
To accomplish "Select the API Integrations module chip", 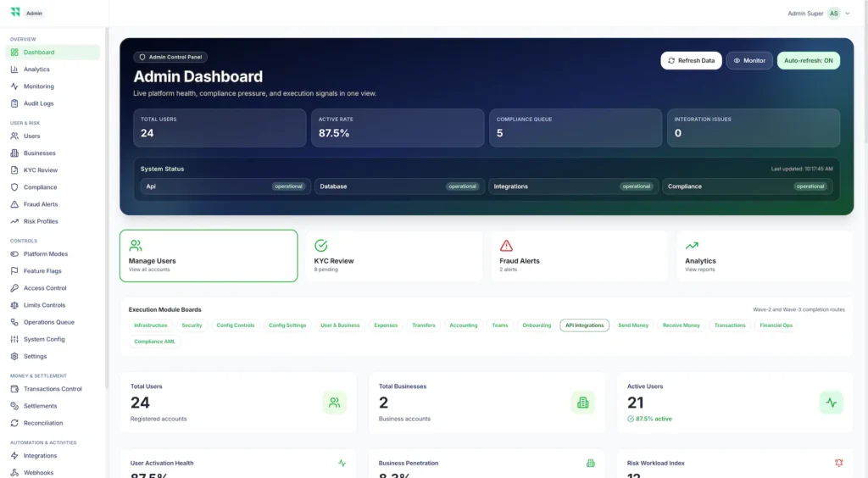I will [585, 325].
